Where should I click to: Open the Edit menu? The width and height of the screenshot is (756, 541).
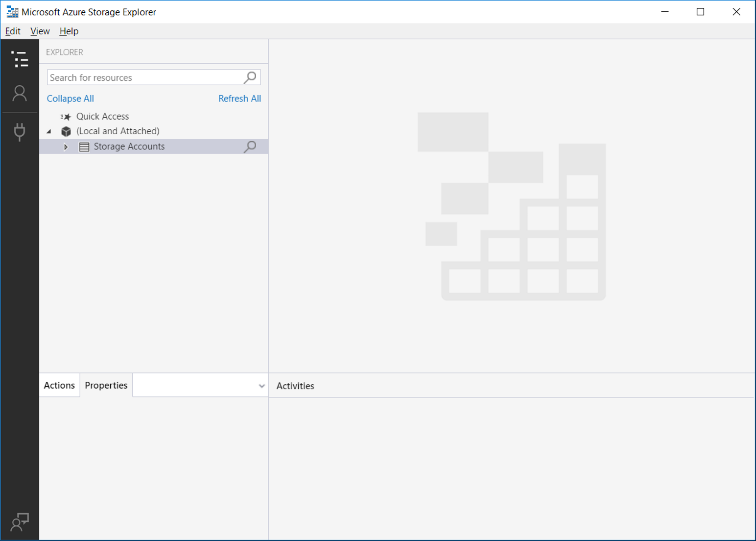point(13,31)
